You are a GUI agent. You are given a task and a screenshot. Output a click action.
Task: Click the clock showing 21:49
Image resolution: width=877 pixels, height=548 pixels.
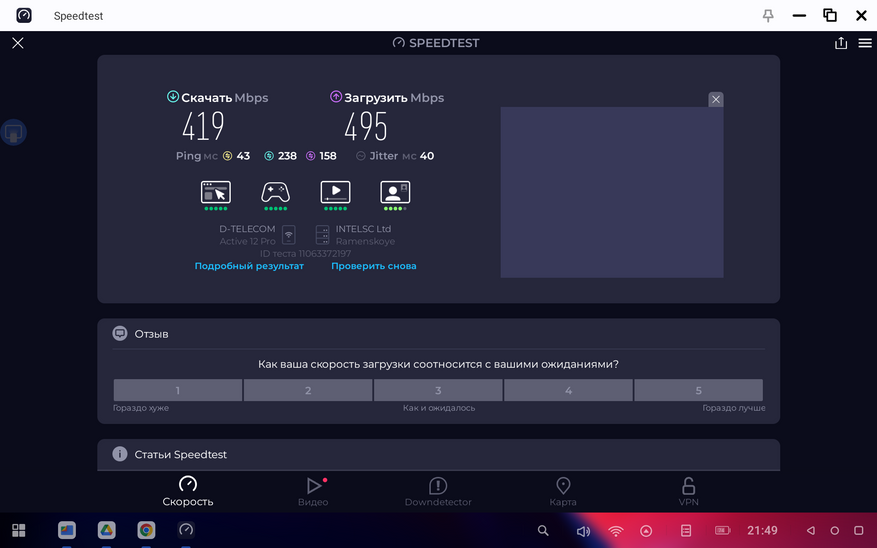[762, 530]
